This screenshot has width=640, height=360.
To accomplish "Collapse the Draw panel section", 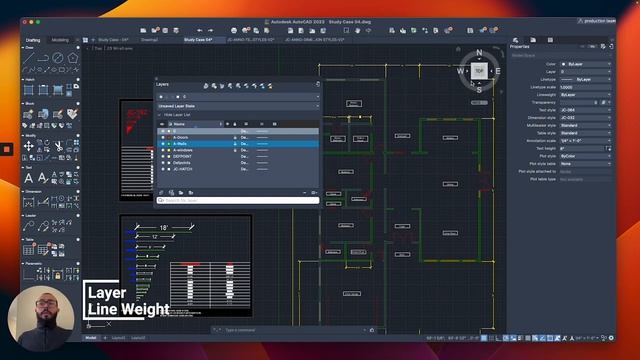I will click(x=23, y=48).
